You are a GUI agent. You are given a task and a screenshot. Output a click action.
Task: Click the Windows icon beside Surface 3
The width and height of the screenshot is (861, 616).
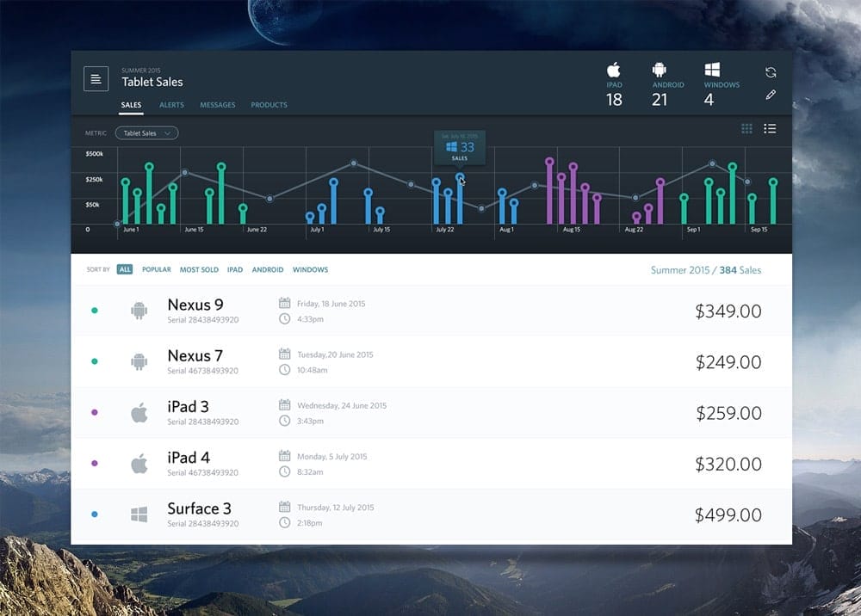[x=139, y=514]
